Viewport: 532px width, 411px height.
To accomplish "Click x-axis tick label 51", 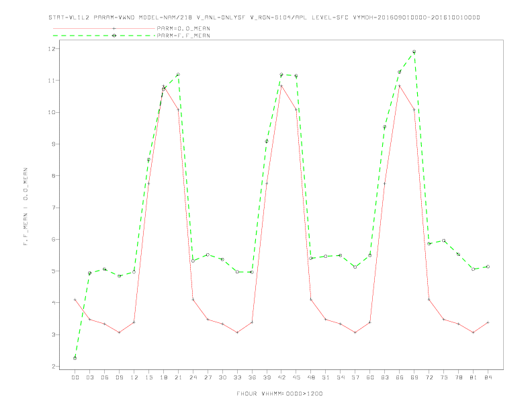I will (x=326, y=377).
